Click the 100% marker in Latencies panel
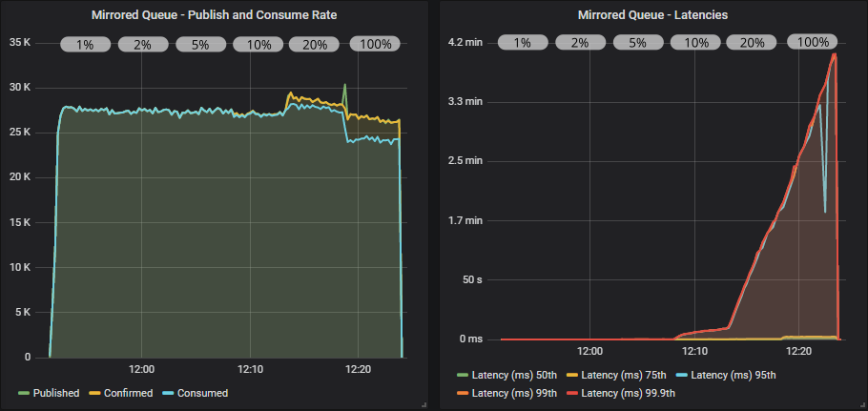The height and width of the screenshot is (411, 868). click(813, 42)
